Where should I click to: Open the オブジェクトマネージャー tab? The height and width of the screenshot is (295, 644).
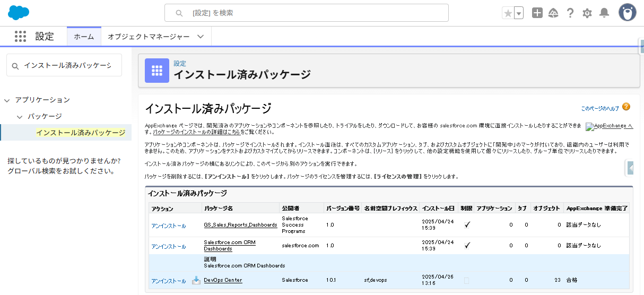[x=149, y=37]
